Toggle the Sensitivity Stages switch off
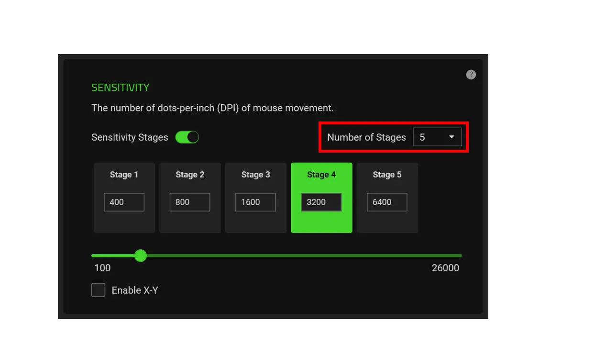The height and width of the screenshot is (364, 594). [x=187, y=137]
